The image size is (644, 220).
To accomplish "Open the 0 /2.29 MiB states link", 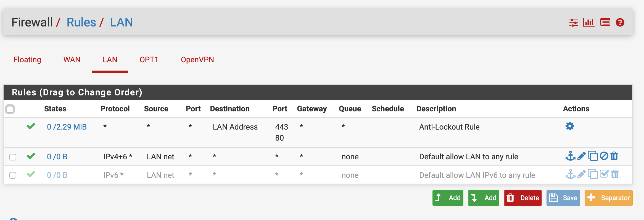I will click(x=67, y=127).
